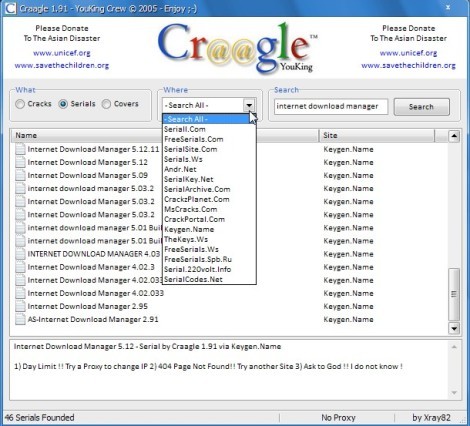Click the 'No Proxy' status bar entry

[x=338, y=418]
